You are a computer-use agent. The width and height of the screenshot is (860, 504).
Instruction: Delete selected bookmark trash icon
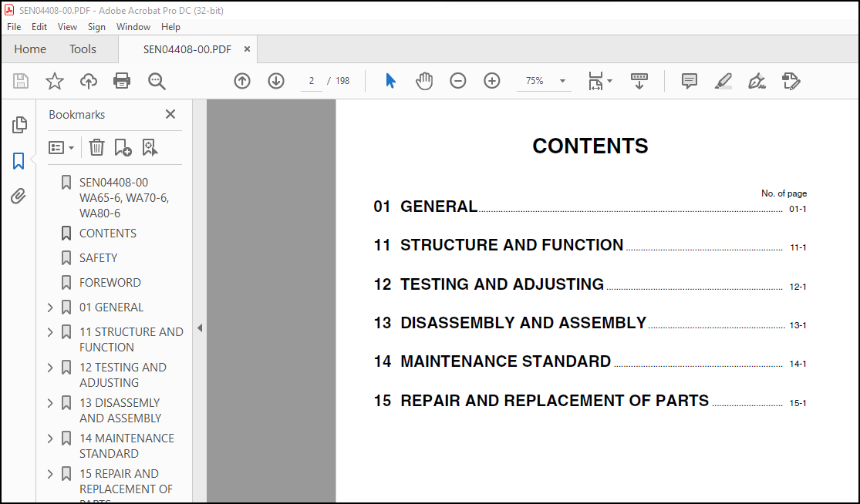96,147
